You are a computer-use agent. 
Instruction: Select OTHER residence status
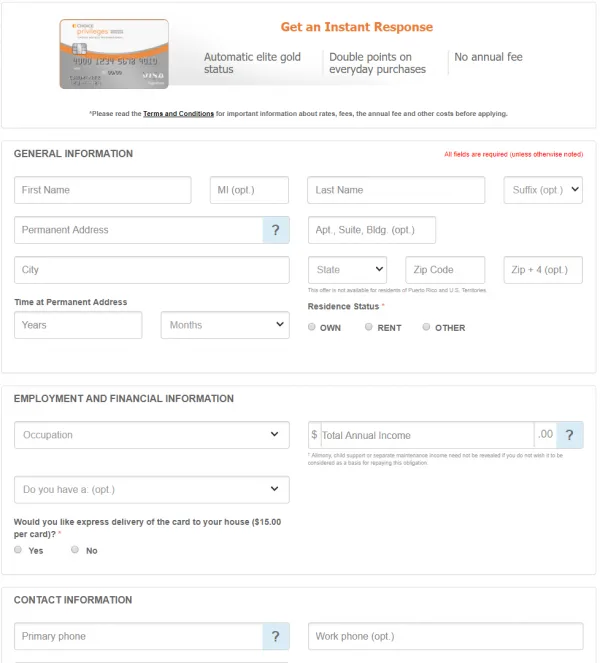click(427, 327)
